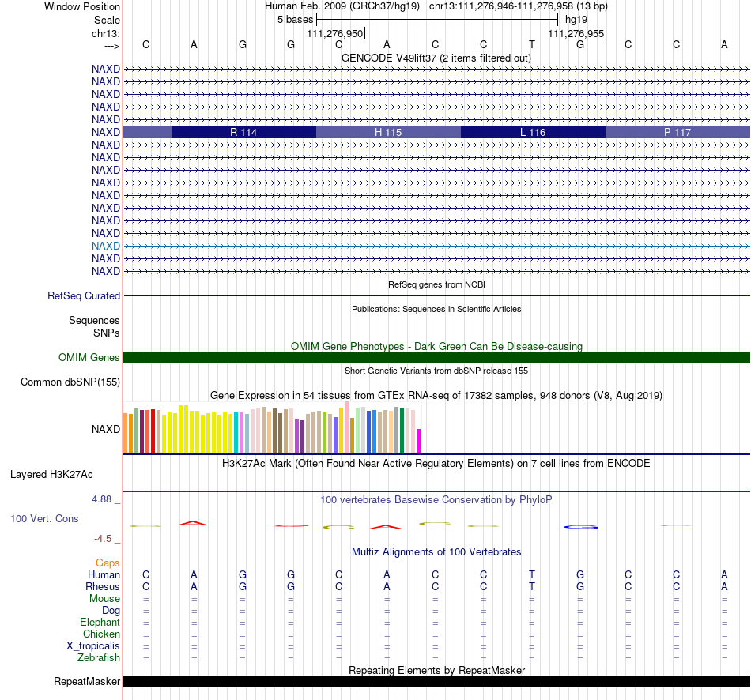
Task: Select the P 117 amino acid block
Action: [677, 132]
